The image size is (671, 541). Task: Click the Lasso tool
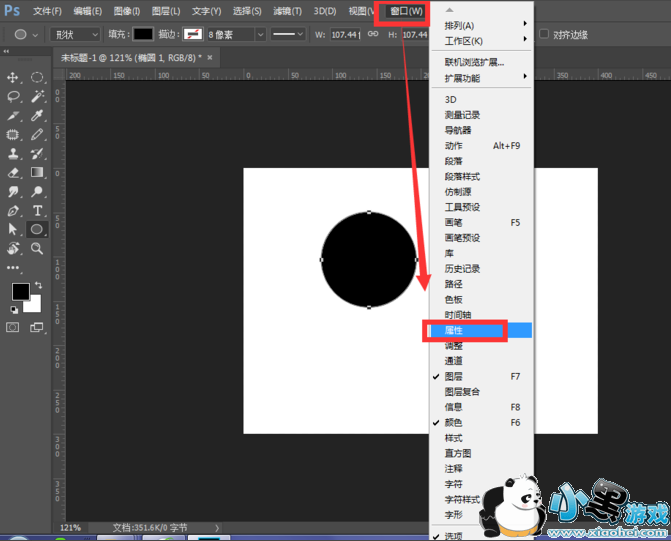click(14, 97)
